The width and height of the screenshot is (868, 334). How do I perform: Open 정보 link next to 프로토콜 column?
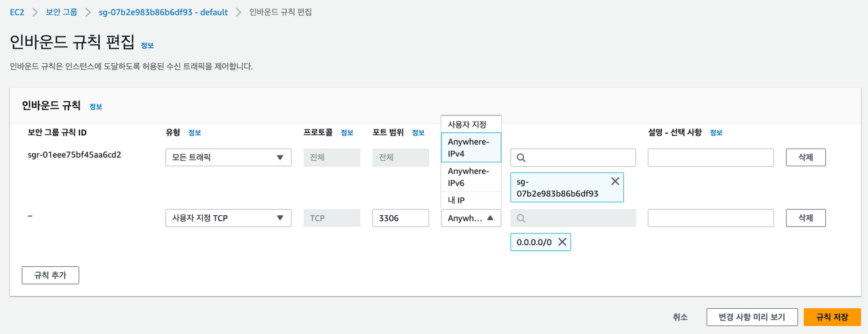click(347, 132)
